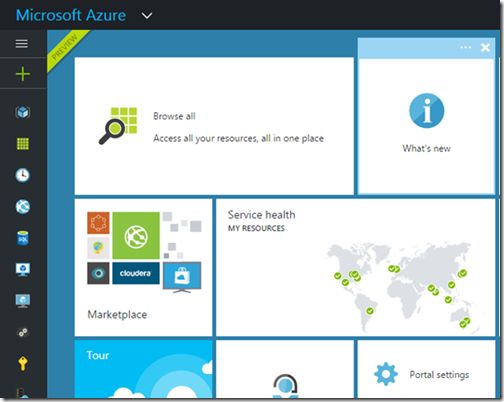Screen dimensions: 504x402
Task: Click the South America health checkmark on map
Action: [x=370, y=311]
